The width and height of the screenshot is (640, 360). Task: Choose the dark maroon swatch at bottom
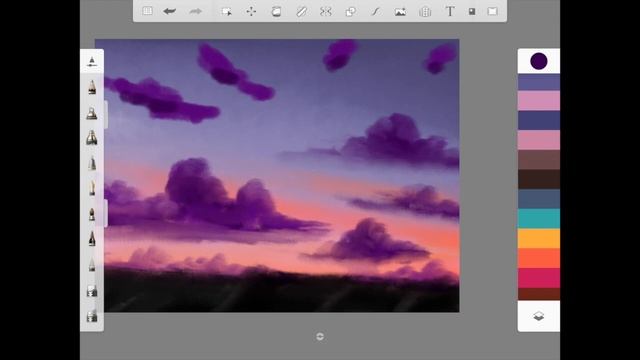[539, 294]
